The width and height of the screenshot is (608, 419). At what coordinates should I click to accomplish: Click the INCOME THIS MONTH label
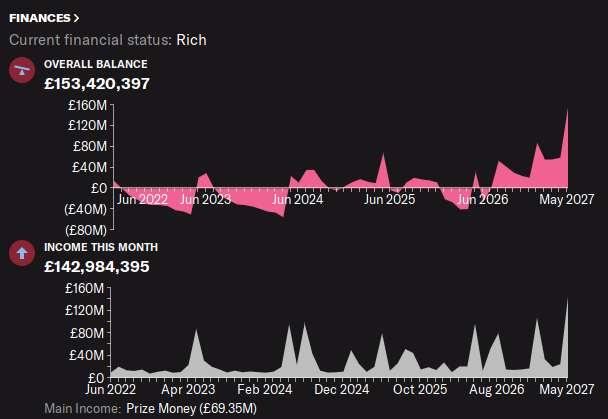pyautogui.click(x=101, y=247)
